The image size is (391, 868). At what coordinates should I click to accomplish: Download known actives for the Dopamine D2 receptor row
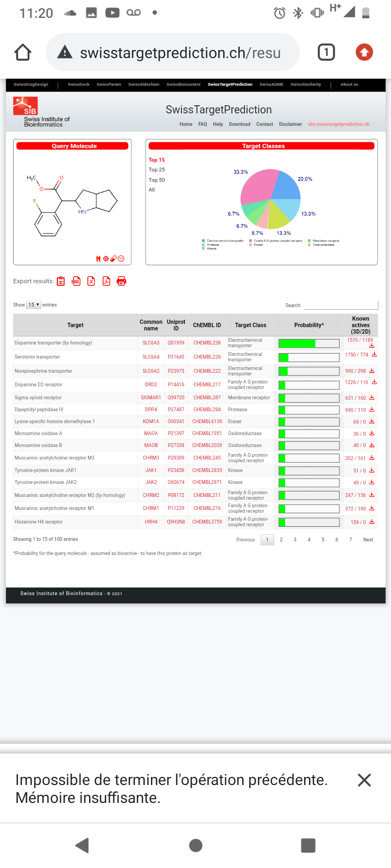(x=374, y=382)
